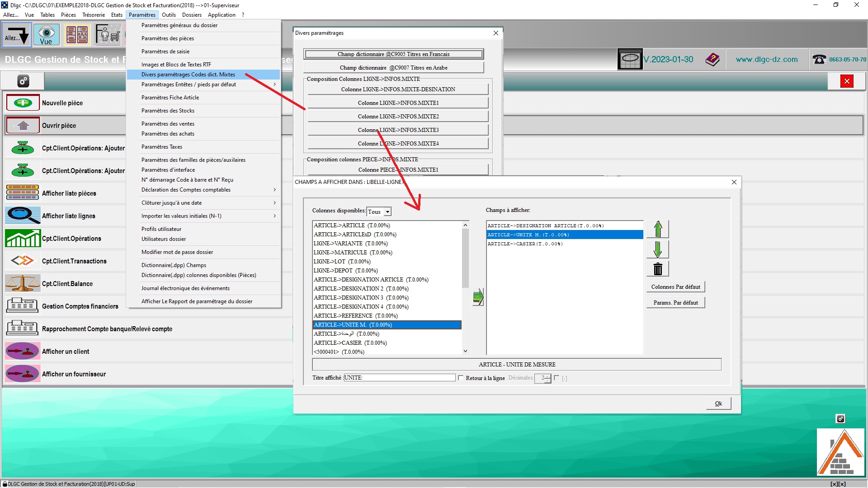868x488 pixels.
Task: Click the green plus Nouvelle pièce icon
Action: [23, 103]
